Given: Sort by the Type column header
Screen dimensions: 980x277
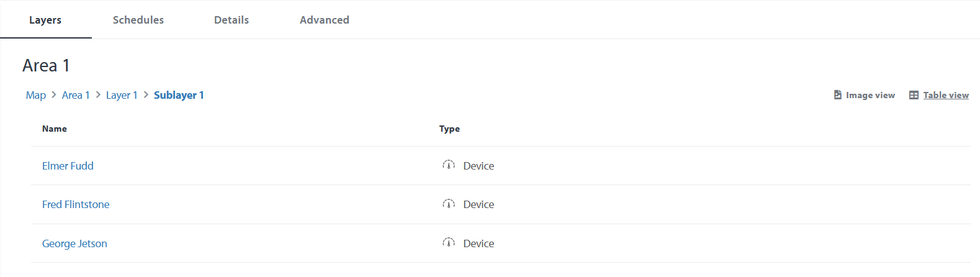Looking at the screenshot, I should coord(449,129).
